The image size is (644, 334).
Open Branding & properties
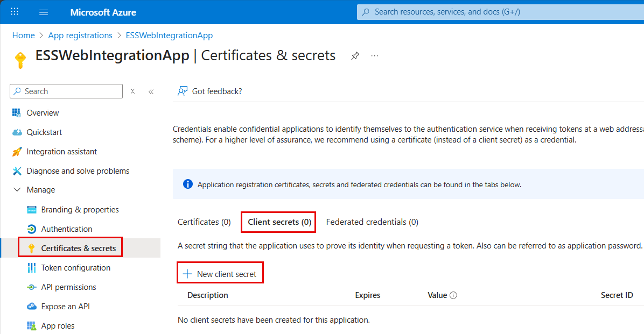[81, 210]
